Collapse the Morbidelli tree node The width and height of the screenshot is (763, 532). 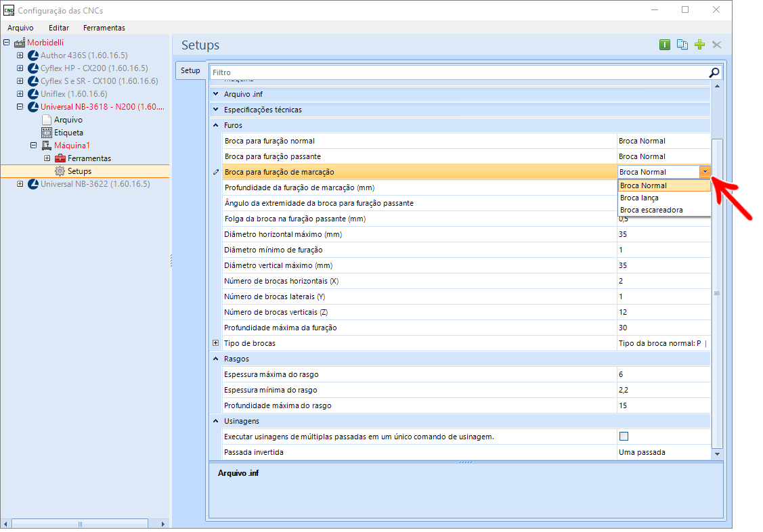[6, 43]
